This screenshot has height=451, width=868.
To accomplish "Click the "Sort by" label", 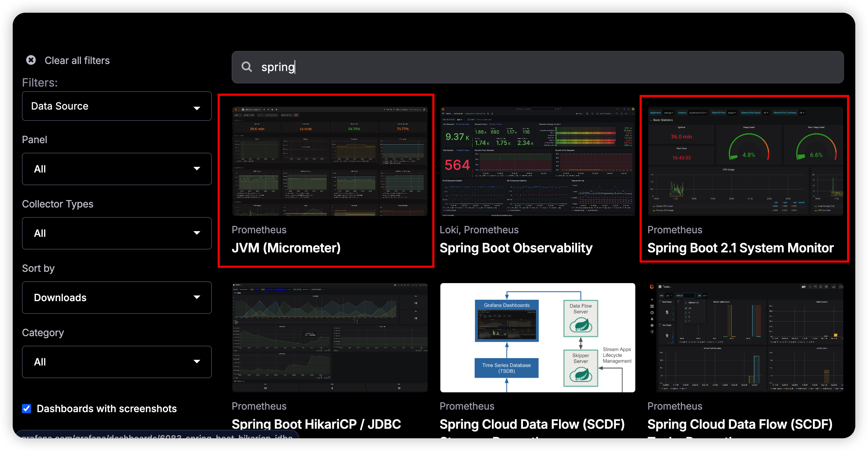I will (38, 268).
